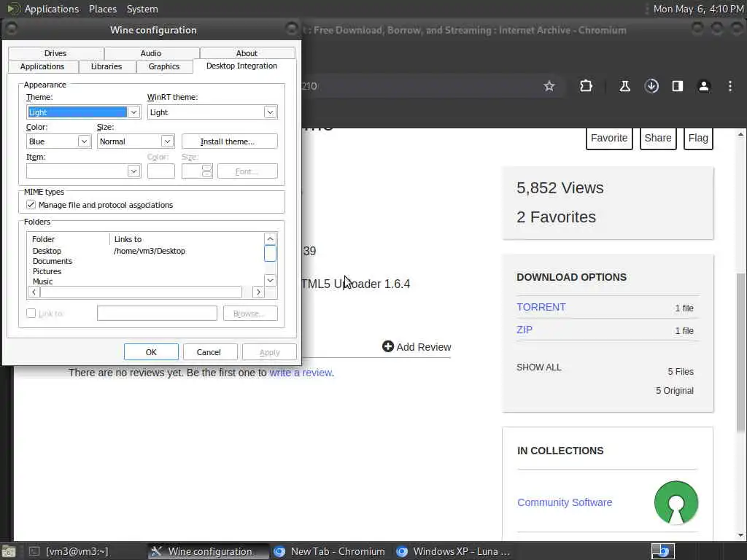Viewport: 747px width, 560px height.
Task: Switch to the Audio tab
Action: (x=151, y=53)
